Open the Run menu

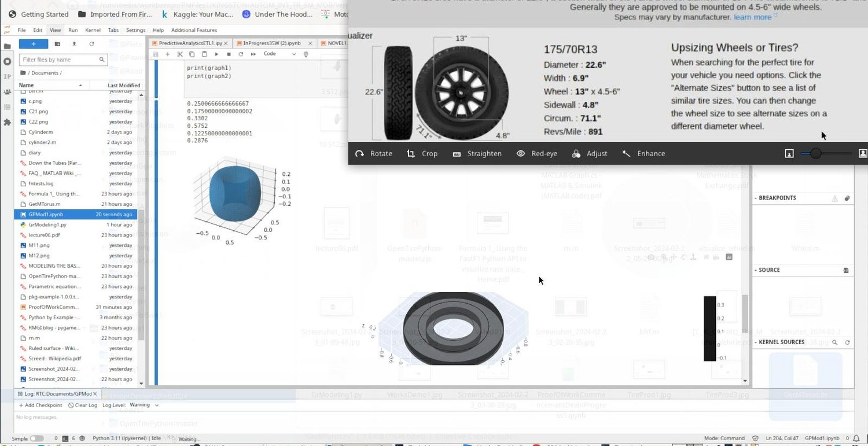[x=73, y=30]
